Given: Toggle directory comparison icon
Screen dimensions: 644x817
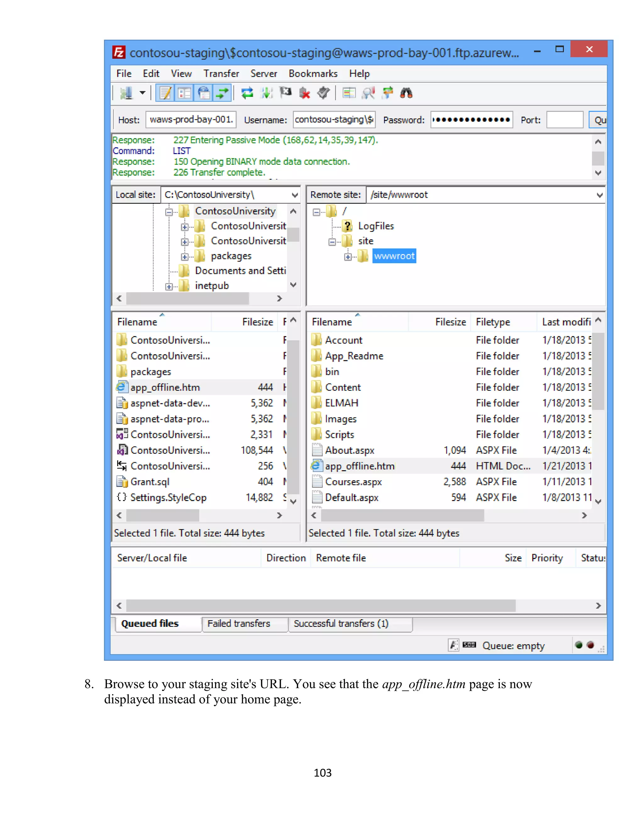Looking at the screenshot, I should click(368, 93).
